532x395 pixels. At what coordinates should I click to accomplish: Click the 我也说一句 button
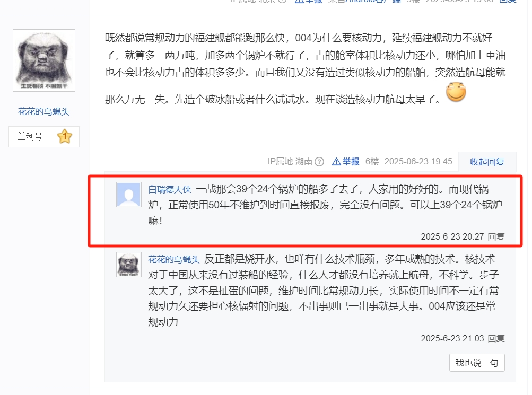tap(477, 363)
